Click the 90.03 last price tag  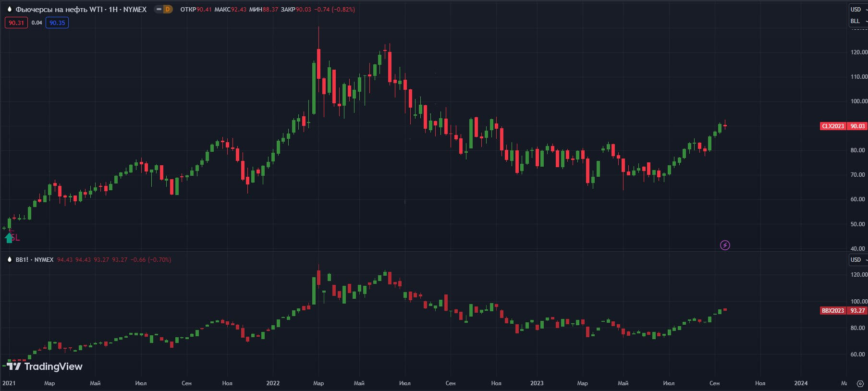[x=857, y=126]
